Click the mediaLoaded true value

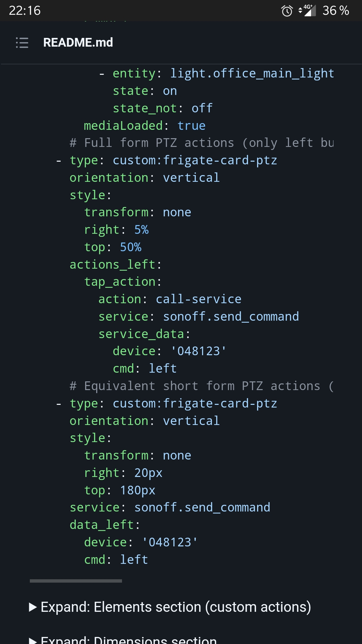pyautogui.click(x=191, y=126)
